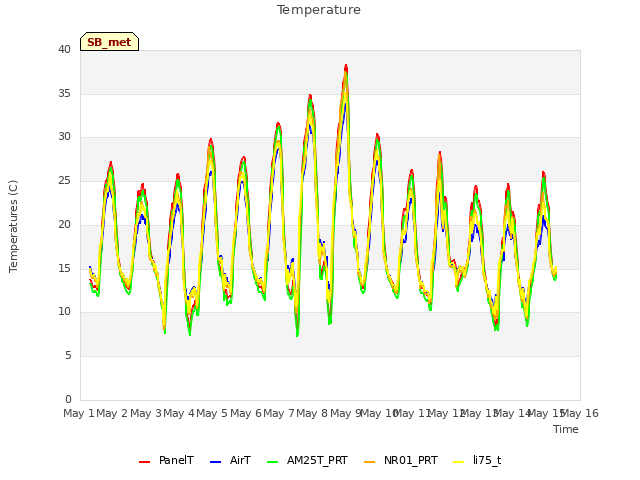
Task: Click the red PanelT legend swatch
Action: tap(144, 462)
